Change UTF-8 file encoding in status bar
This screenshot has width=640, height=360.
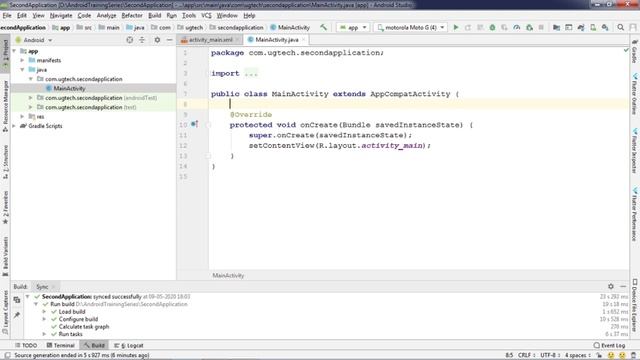[549, 356]
